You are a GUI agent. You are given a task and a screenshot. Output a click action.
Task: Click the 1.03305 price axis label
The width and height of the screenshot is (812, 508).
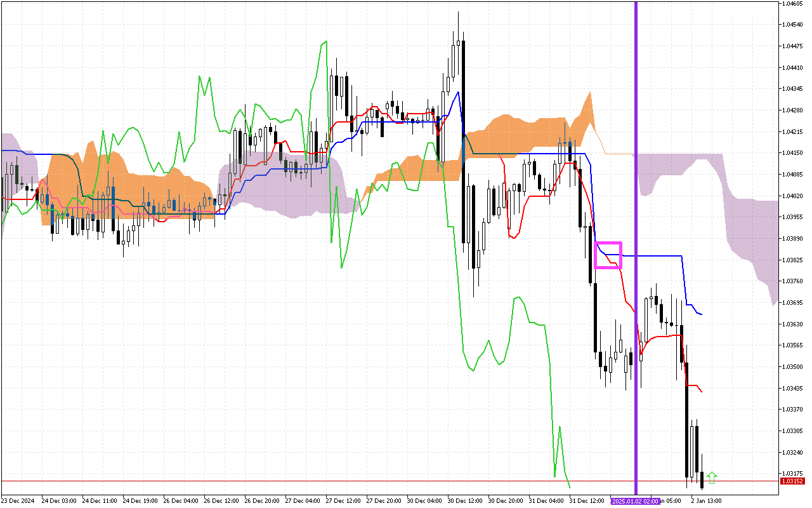(x=792, y=431)
